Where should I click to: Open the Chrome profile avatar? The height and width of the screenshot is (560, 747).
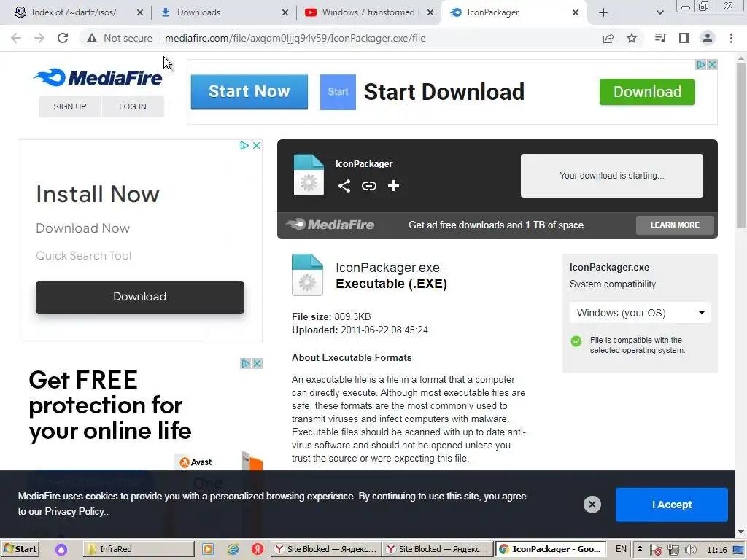708,38
